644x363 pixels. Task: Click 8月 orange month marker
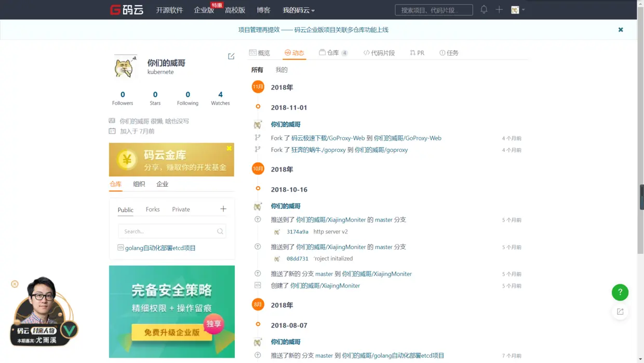(x=258, y=304)
